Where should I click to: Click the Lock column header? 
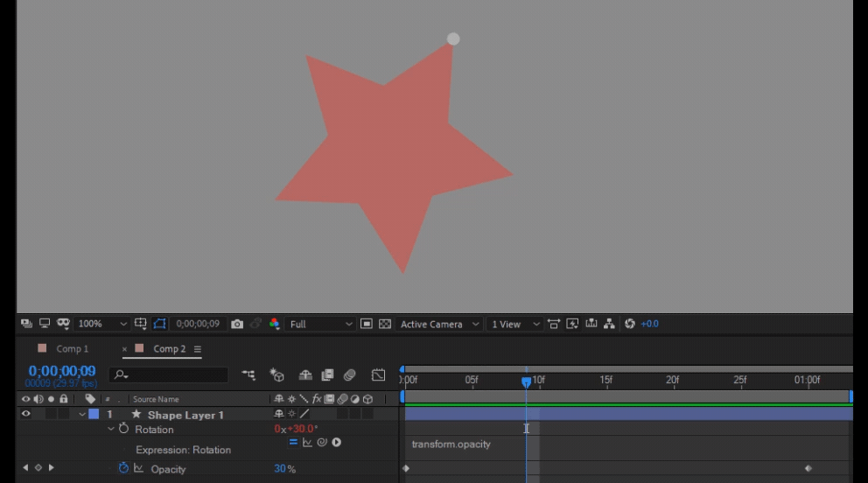(x=64, y=399)
